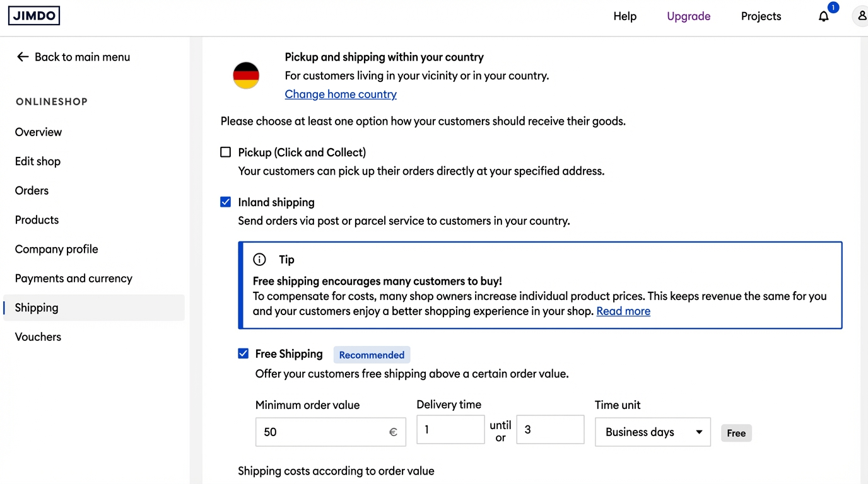Image resolution: width=868 pixels, height=484 pixels.
Task: Open the notifications bell
Action: click(x=823, y=16)
